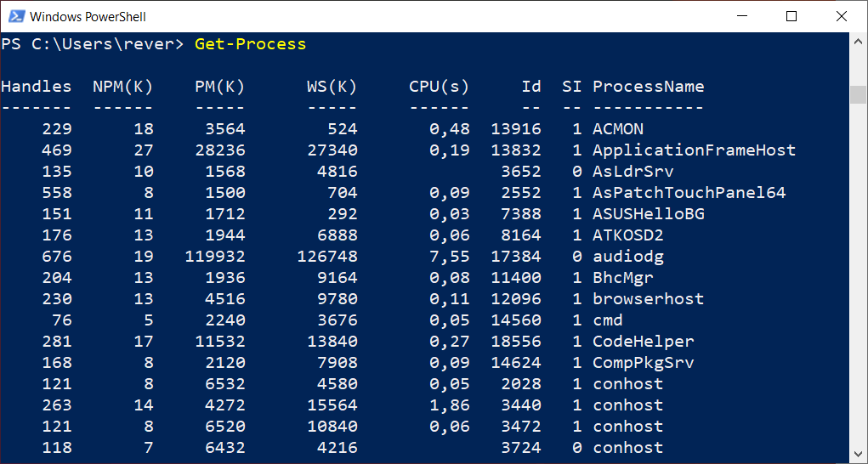Click the browserhost process name
868x464 pixels.
[648, 298]
